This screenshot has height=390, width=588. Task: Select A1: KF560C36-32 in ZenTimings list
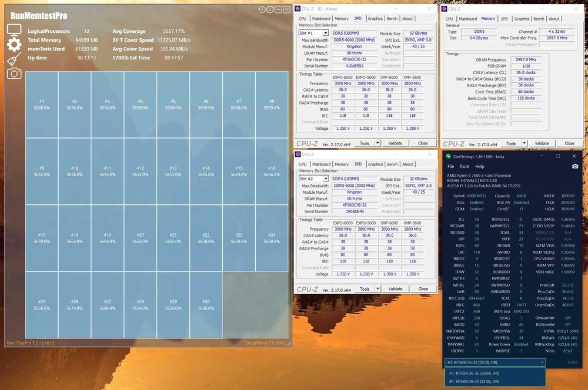[495, 373]
